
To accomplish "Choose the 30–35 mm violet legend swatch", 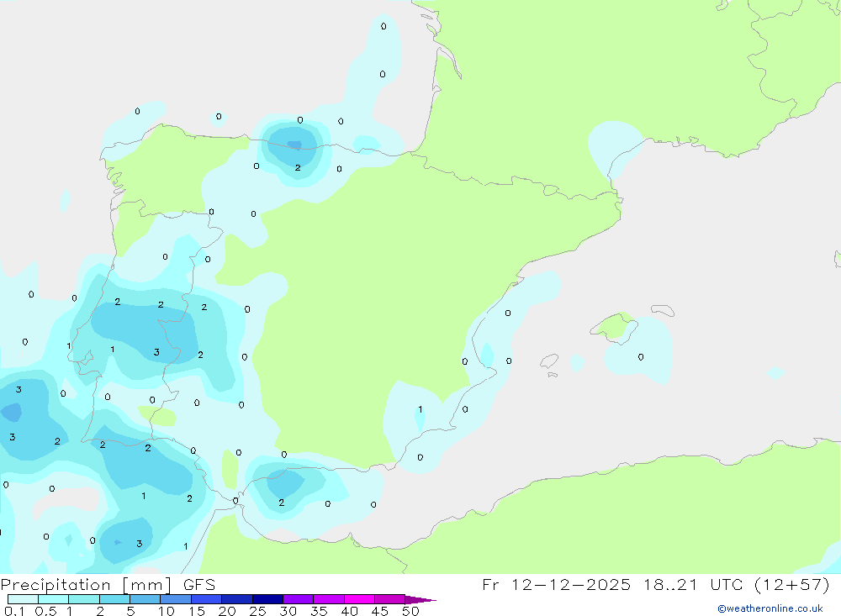I will click(x=298, y=599).
